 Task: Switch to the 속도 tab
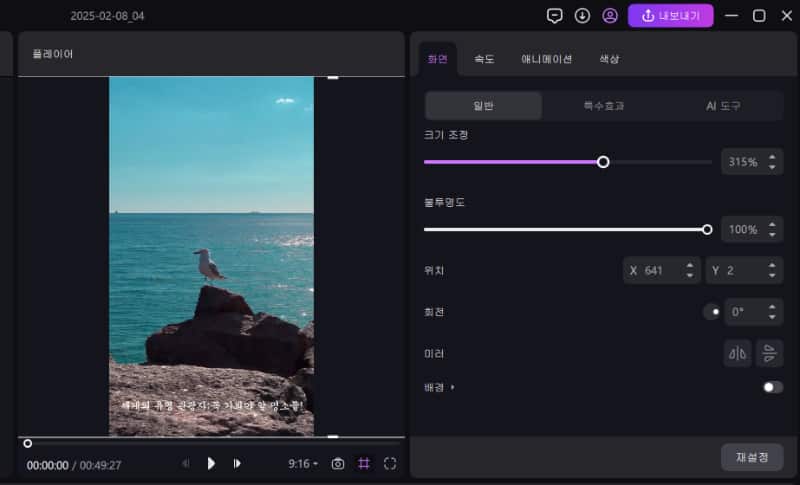coord(484,59)
